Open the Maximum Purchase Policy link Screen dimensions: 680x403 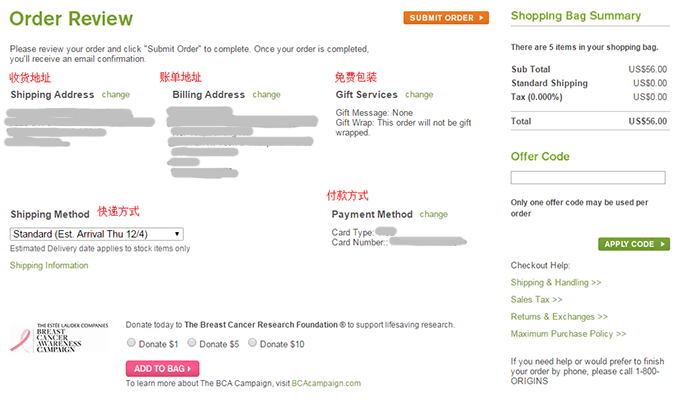569,334
